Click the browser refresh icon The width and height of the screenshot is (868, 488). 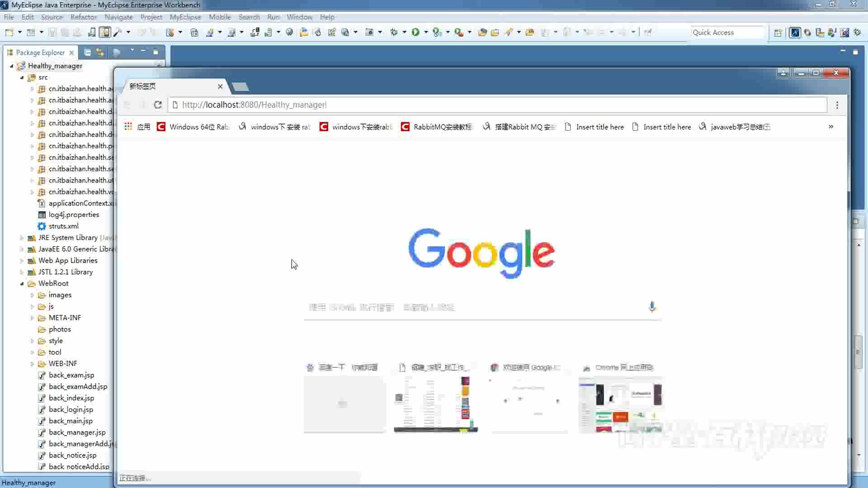(x=157, y=105)
